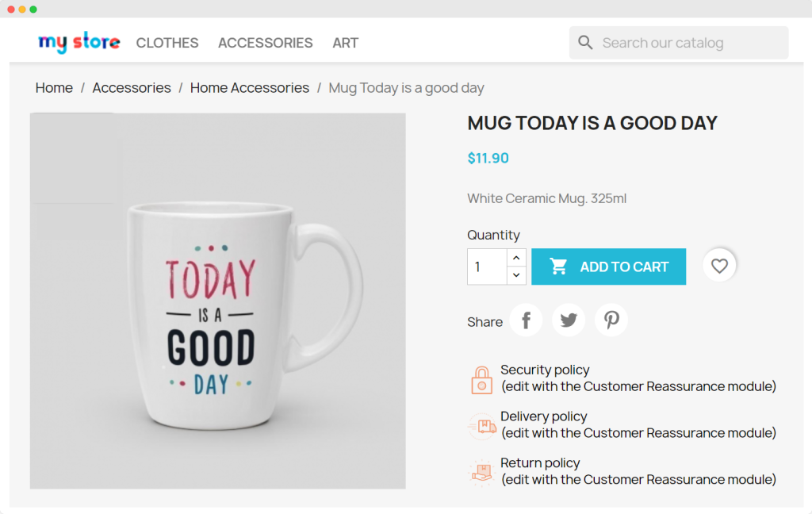The height and width of the screenshot is (514, 812).
Task: Click the Facebook share icon
Action: pos(526,320)
